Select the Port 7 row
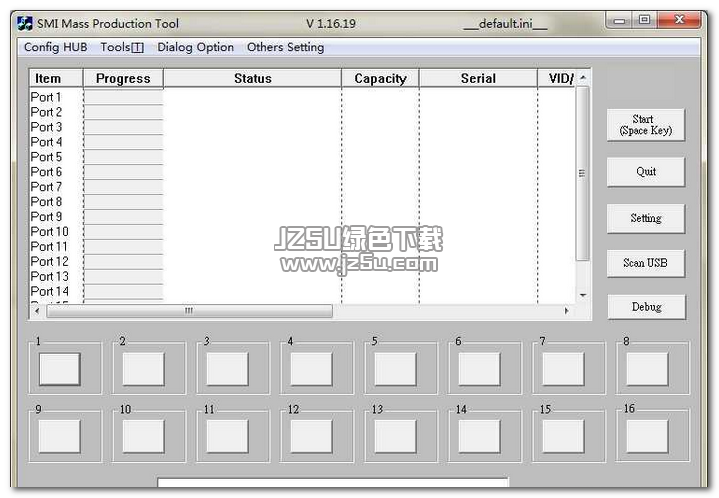719x498 pixels. click(302, 187)
